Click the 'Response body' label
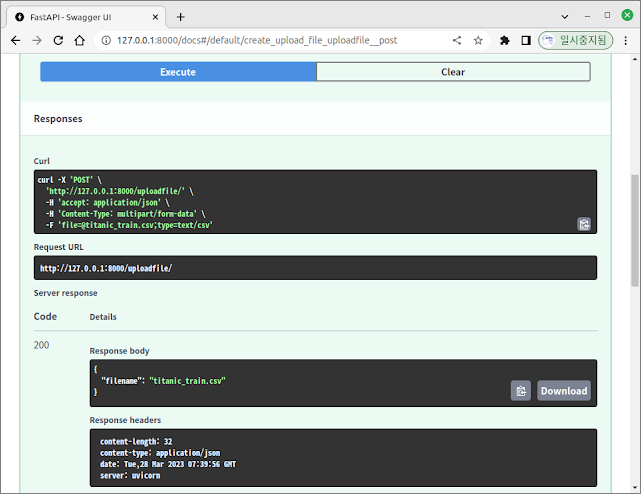Image resolution: width=641 pixels, height=494 pixels. (119, 351)
